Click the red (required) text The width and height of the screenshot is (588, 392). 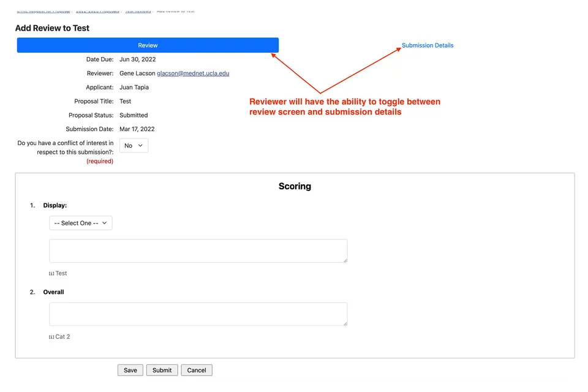(x=100, y=161)
